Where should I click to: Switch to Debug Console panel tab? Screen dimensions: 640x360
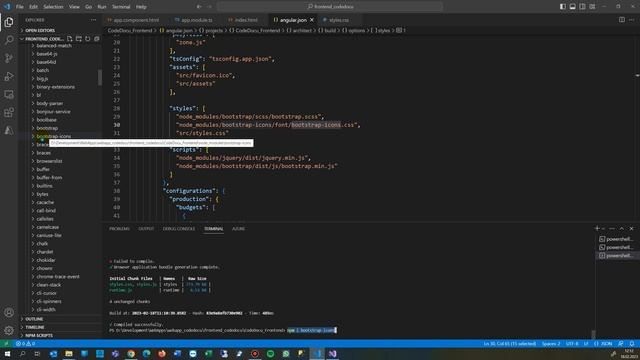coord(179,229)
